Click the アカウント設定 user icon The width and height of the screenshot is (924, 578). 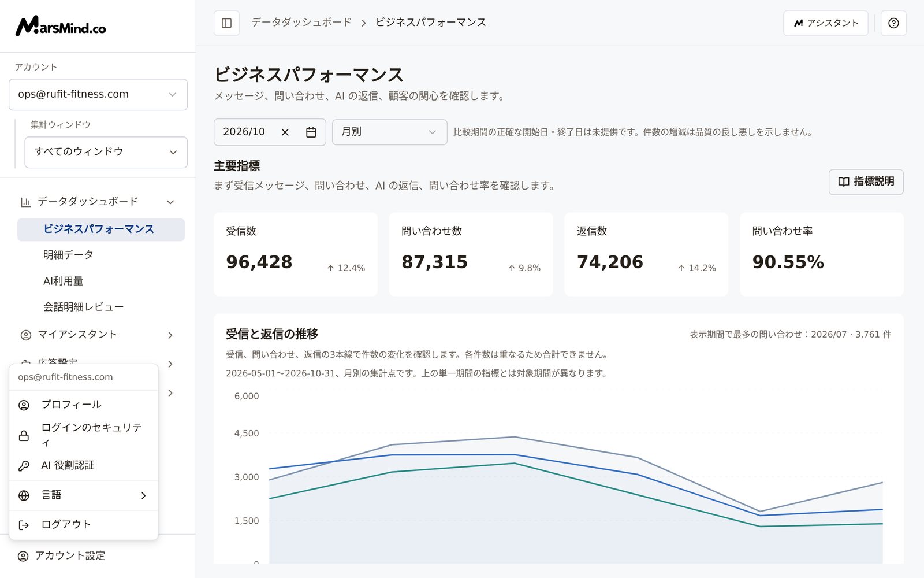coord(23,556)
